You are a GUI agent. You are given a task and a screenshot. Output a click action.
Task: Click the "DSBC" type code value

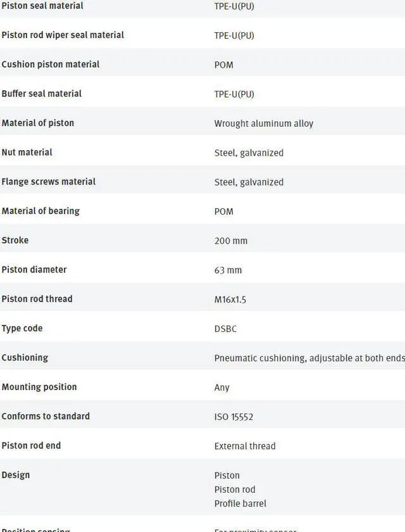[225, 329]
